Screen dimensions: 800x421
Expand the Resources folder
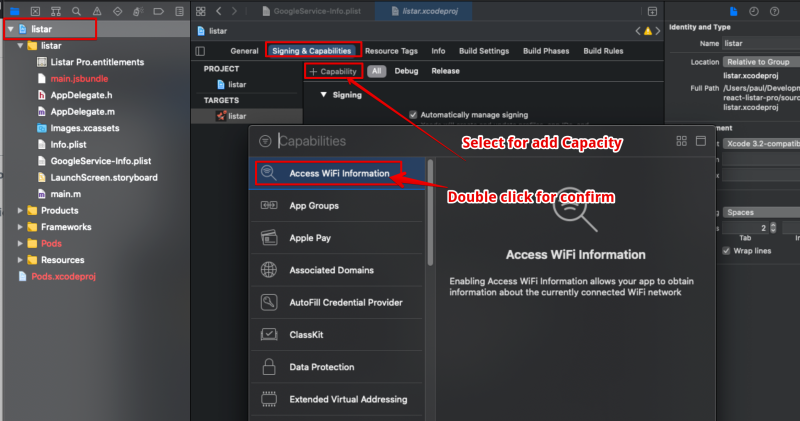pos(20,260)
